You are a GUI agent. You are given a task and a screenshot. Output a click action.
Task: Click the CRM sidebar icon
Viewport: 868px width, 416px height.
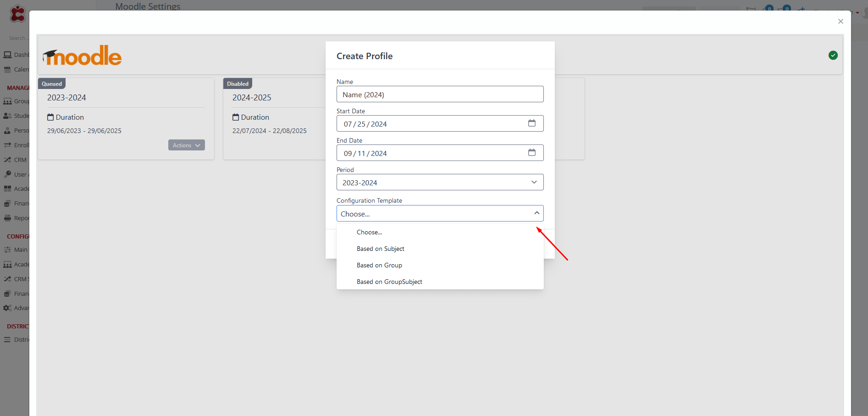7,160
